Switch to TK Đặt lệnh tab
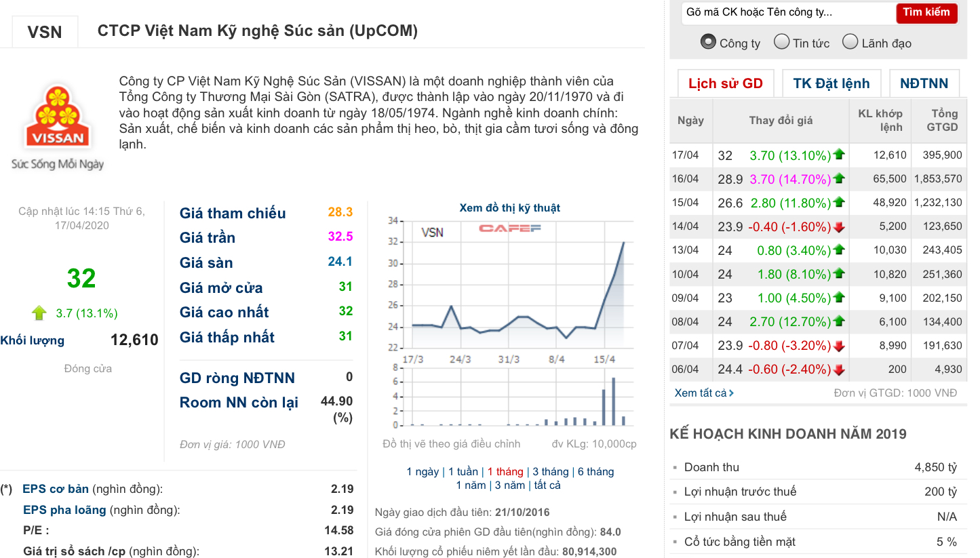 (831, 83)
